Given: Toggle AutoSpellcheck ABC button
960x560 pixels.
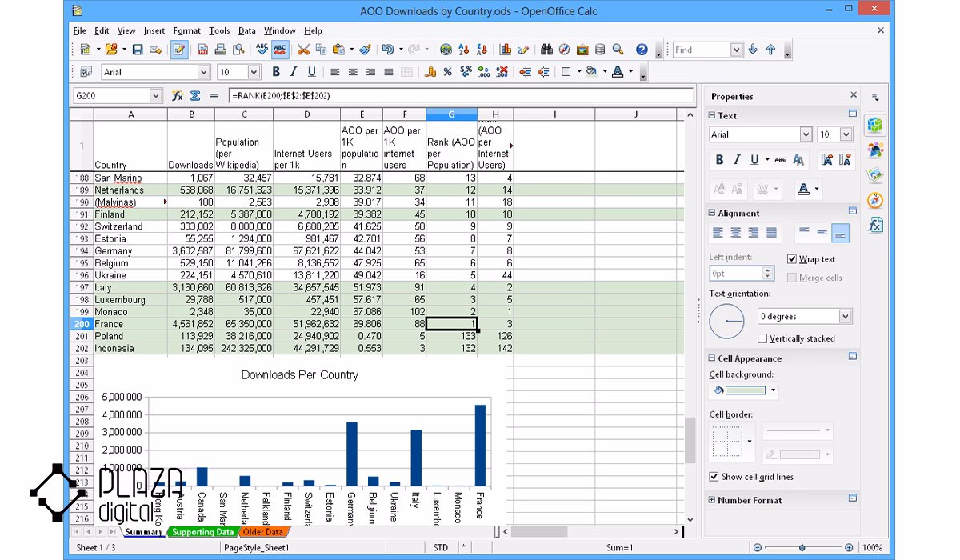Looking at the screenshot, I should pos(280,50).
